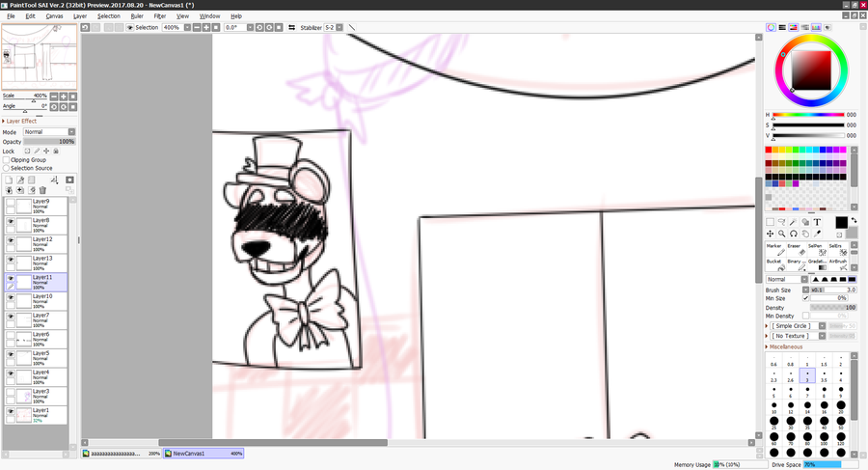Choose the SelPen tool

click(x=817, y=249)
